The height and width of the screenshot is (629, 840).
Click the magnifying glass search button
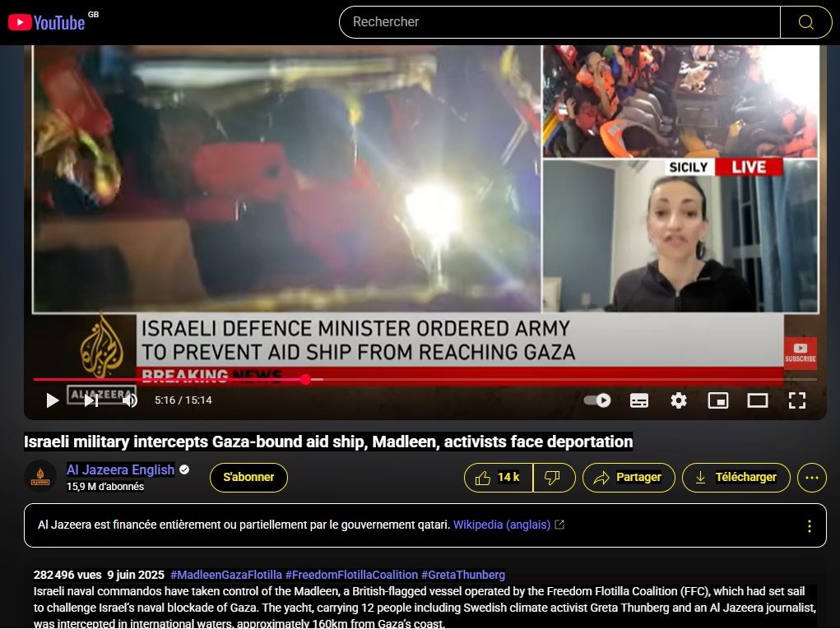click(x=805, y=22)
